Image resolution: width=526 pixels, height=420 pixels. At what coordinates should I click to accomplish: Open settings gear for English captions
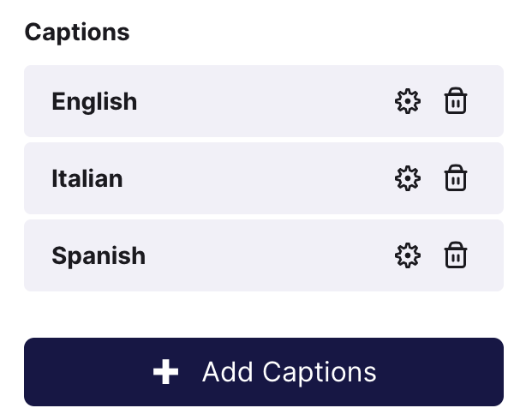click(x=407, y=101)
